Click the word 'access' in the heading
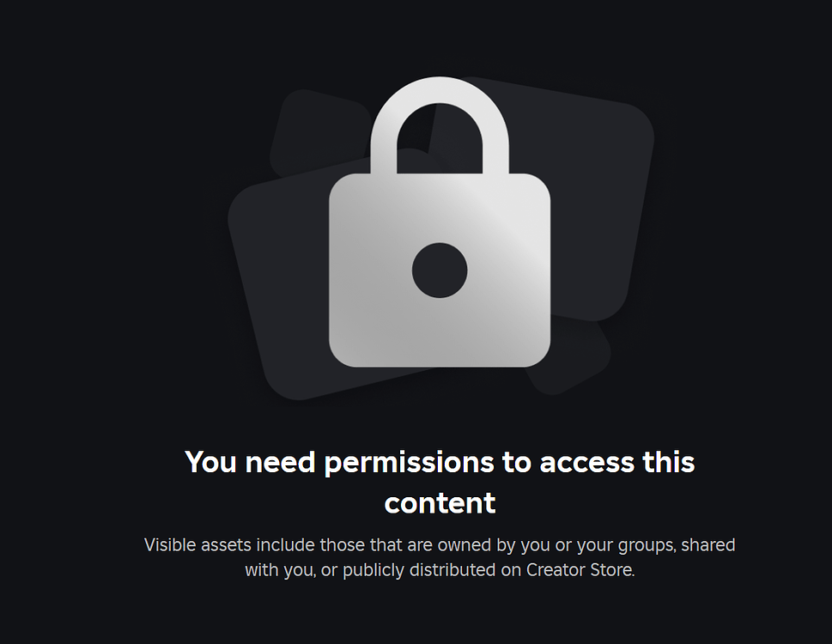 pos(586,463)
